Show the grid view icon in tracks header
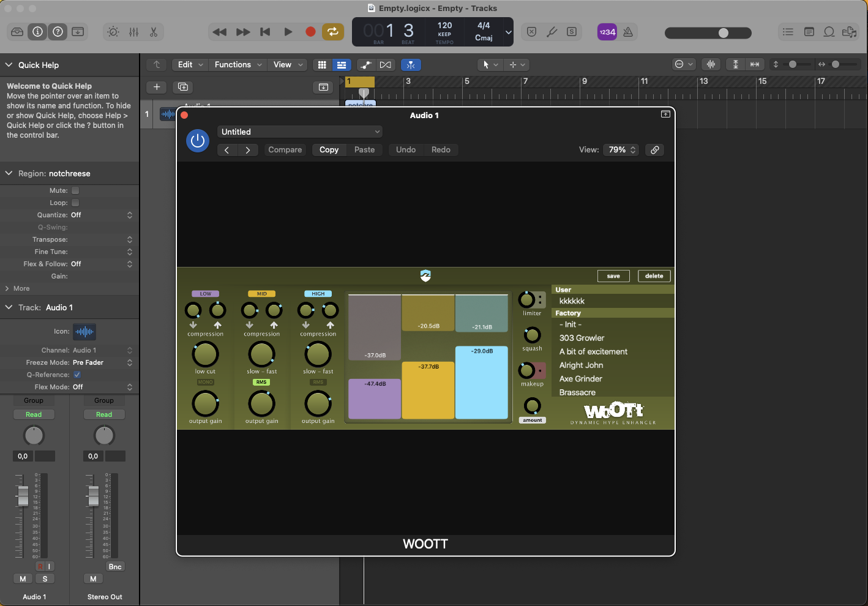 click(x=322, y=65)
